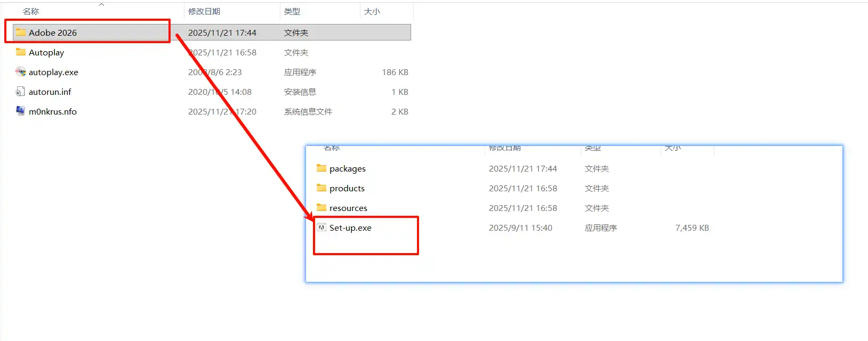The image size is (868, 341).
Task: Click the 应用程序 type of autoplay.exe
Action: tap(300, 72)
